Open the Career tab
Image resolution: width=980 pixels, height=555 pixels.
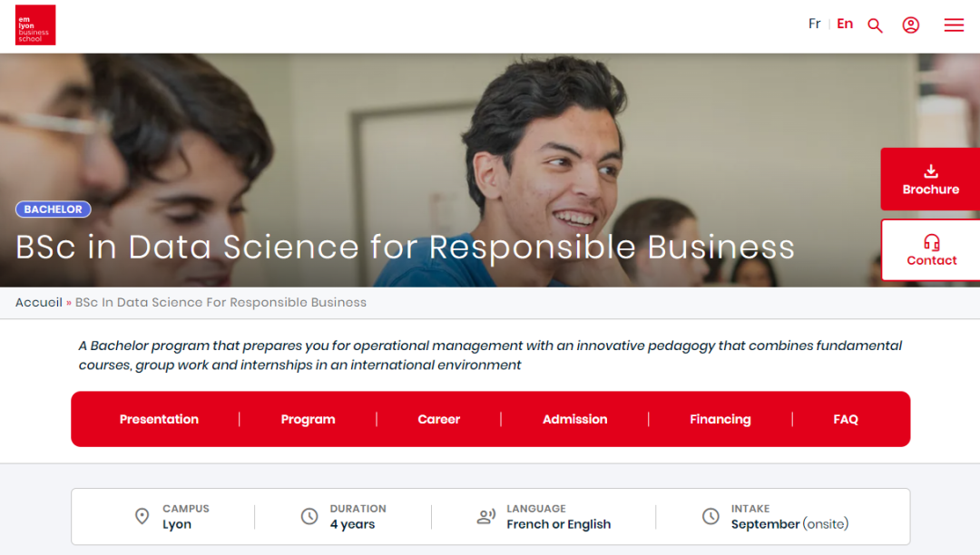(x=438, y=419)
